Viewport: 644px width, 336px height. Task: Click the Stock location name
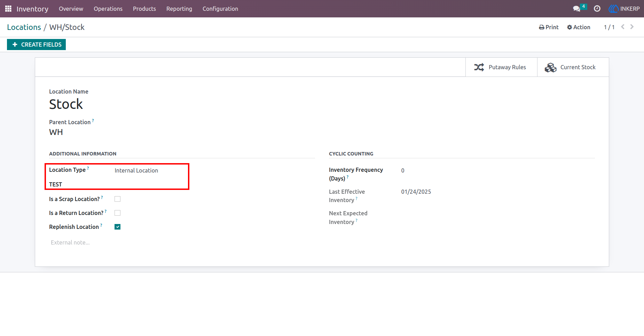point(66,104)
